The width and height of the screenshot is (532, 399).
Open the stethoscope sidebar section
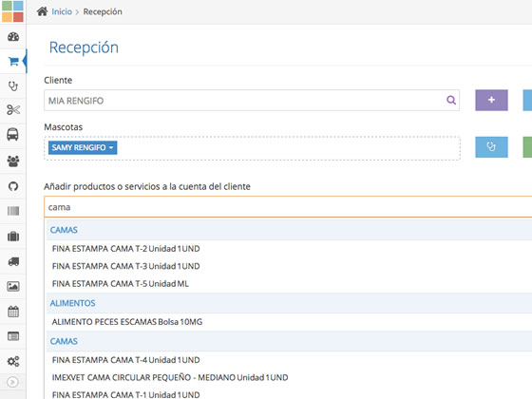click(x=13, y=86)
